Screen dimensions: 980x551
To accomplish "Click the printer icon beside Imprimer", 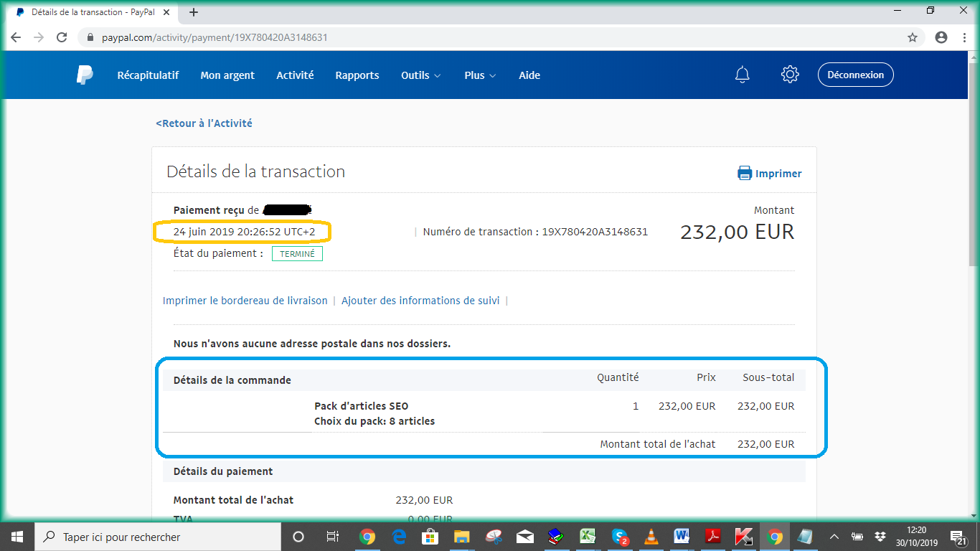I will [745, 174].
